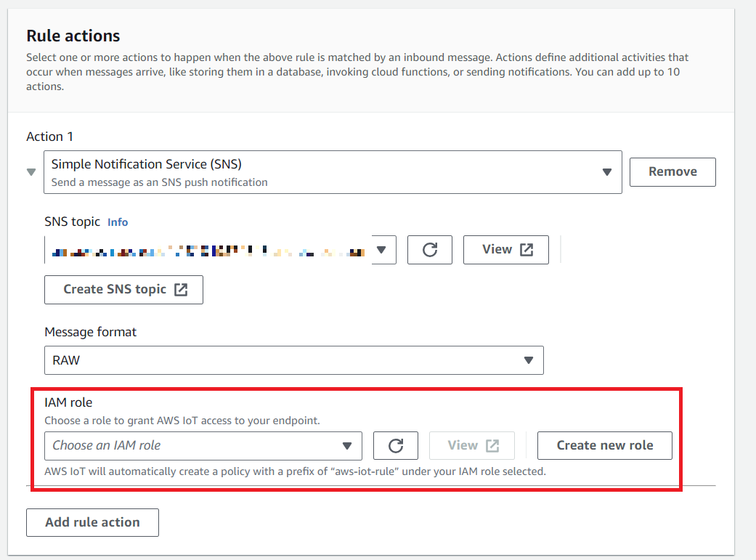The height and width of the screenshot is (560, 756).
Task: Remove Action 1 from the rule
Action: click(x=672, y=172)
